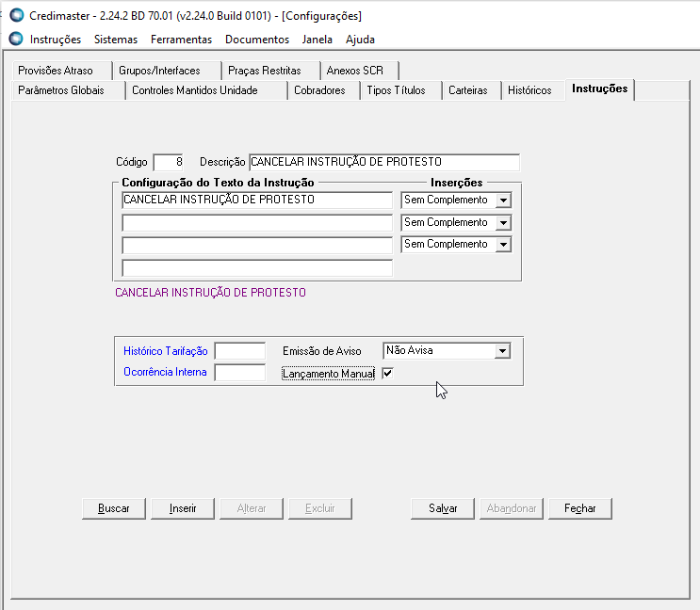
Task: Focus the third instruction text line field
Action: (x=257, y=246)
